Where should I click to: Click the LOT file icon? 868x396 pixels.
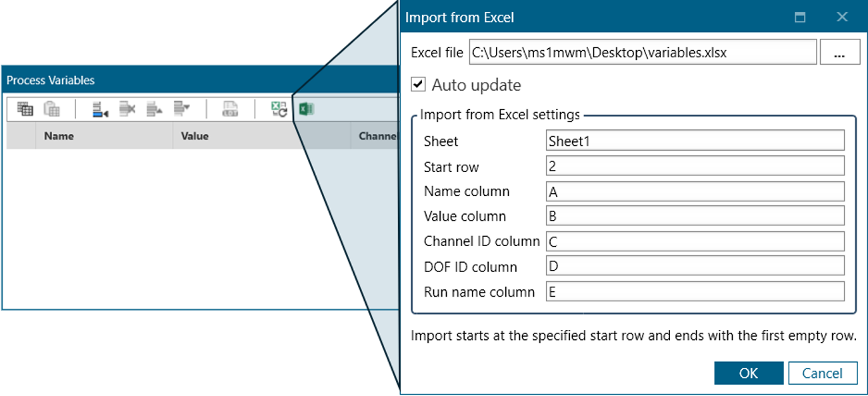[230, 109]
